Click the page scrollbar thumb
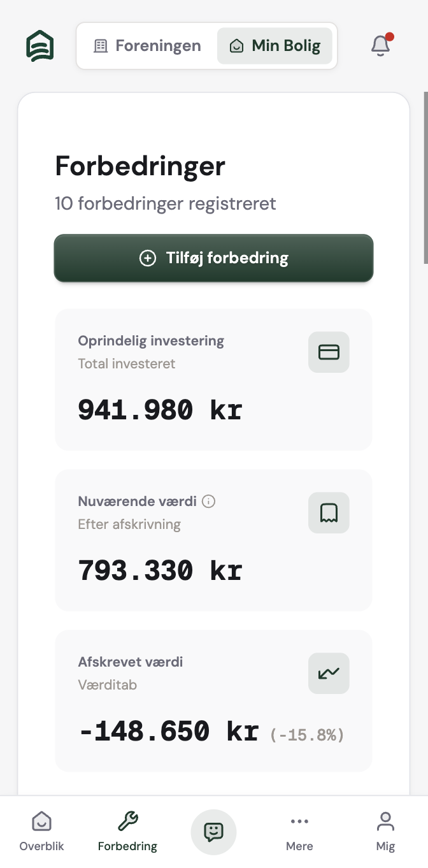The image size is (428, 868). coord(425,177)
